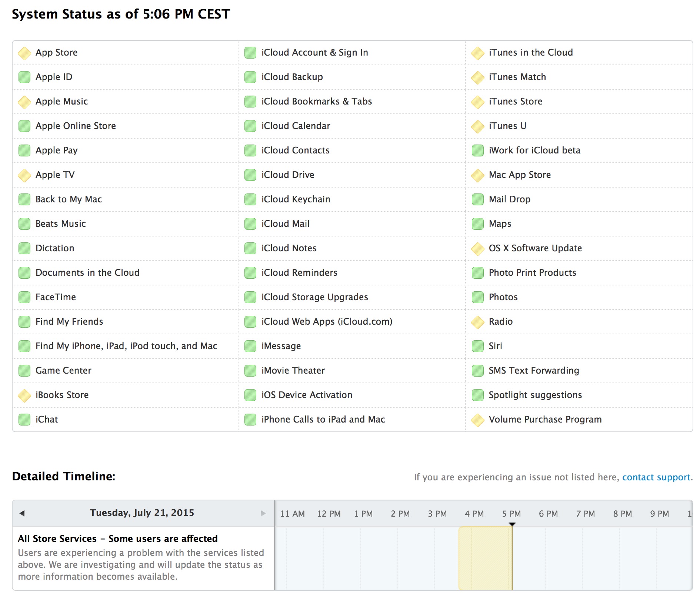Click the green icon beside iCloud Mail
This screenshot has width=700, height=596.
pyautogui.click(x=250, y=224)
